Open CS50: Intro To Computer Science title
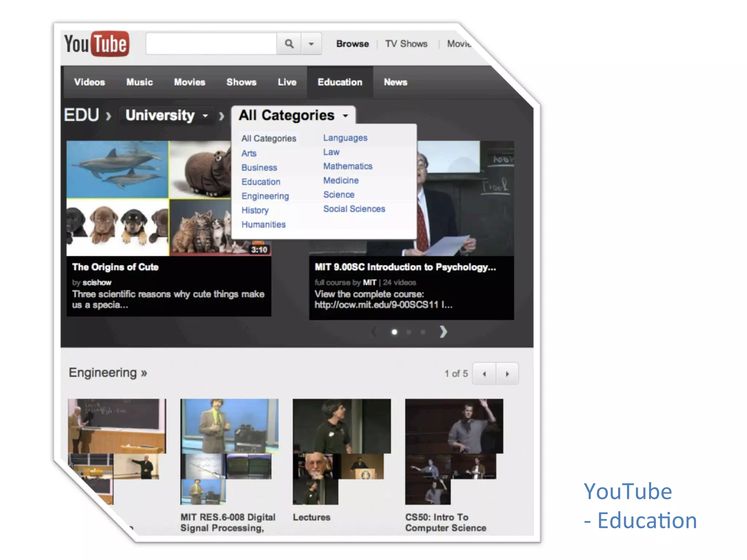Viewport: 747px width, 560px height. (x=446, y=523)
